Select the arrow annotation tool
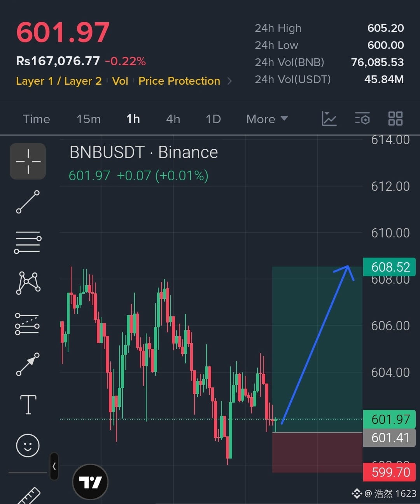Image resolution: width=420 pixels, height=504 pixels. [28, 364]
